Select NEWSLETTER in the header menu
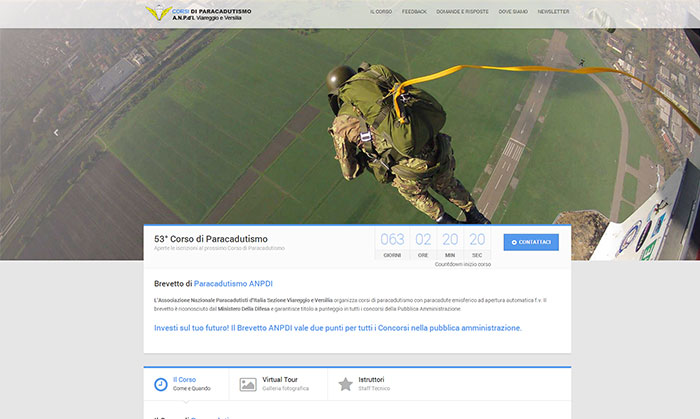This screenshot has height=419, width=700. click(x=553, y=11)
